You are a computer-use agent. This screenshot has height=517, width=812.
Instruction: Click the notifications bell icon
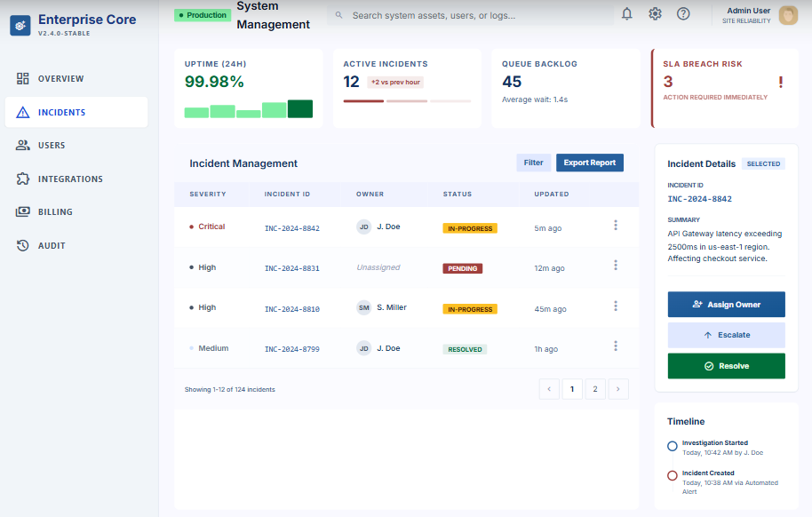[x=627, y=13]
